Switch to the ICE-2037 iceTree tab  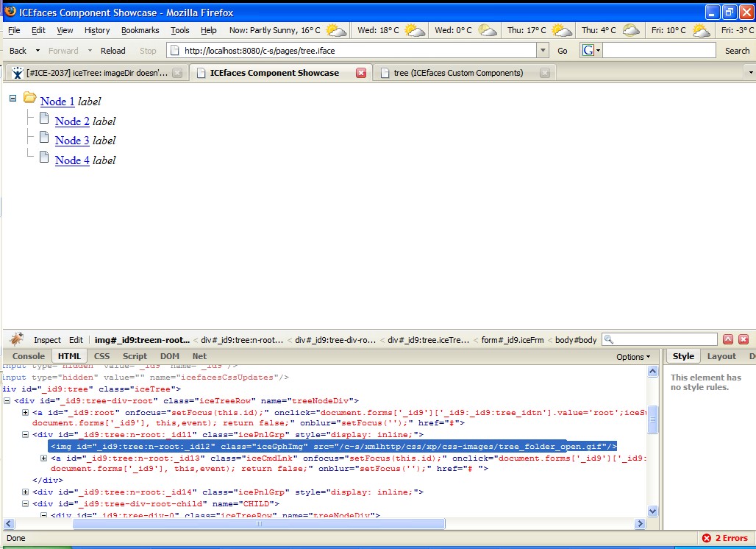pos(97,73)
